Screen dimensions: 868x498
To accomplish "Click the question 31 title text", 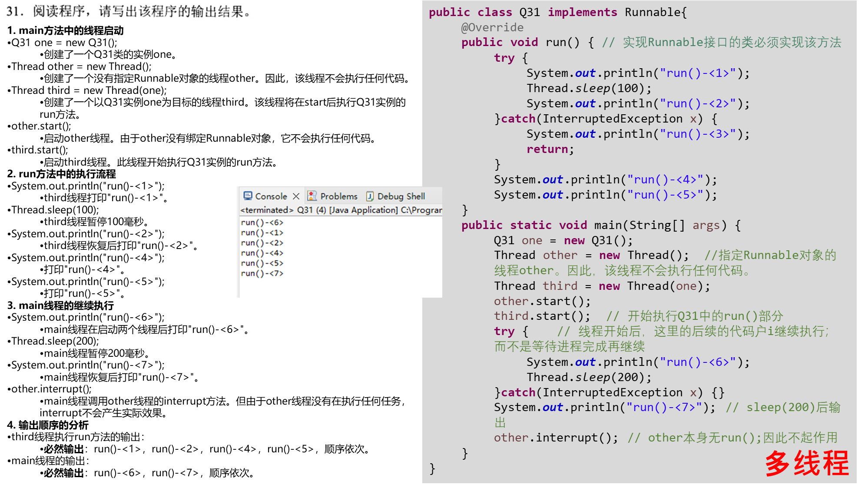I will pos(129,12).
